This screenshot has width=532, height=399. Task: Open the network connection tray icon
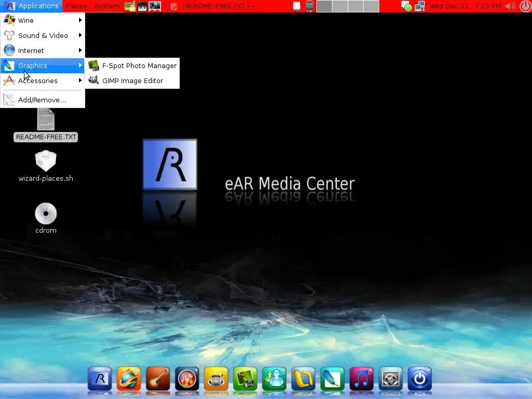tap(420, 6)
